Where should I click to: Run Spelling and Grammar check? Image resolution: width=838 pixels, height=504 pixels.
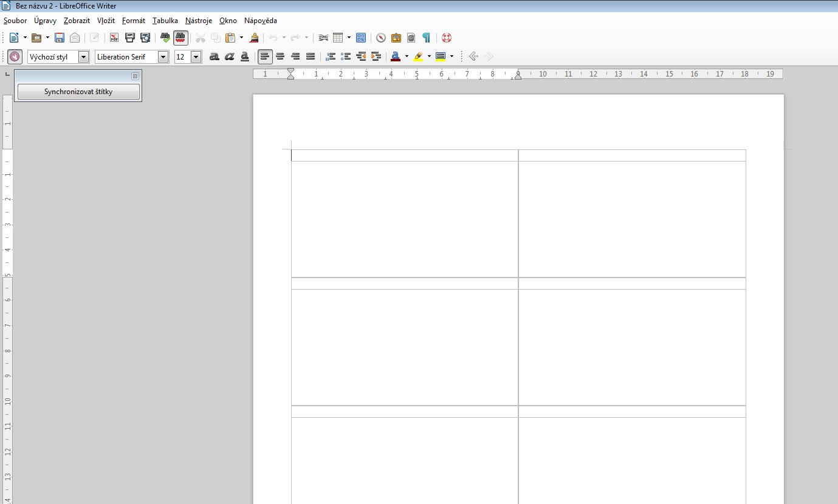click(165, 38)
